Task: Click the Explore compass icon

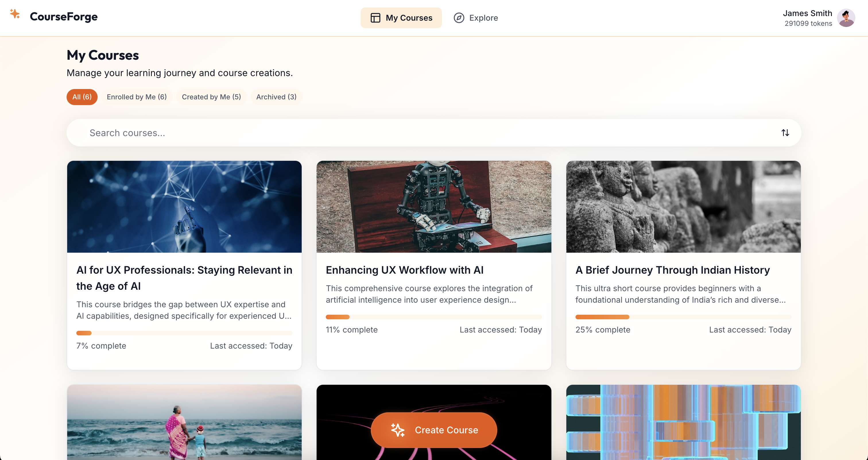Action: click(x=459, y=18)
